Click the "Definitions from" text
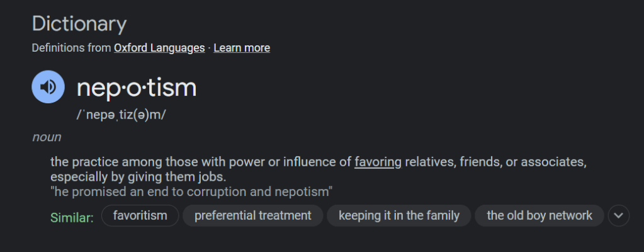The width and height of the screenshot is (644, 252). pyautogui.click(x=71, y=48)
